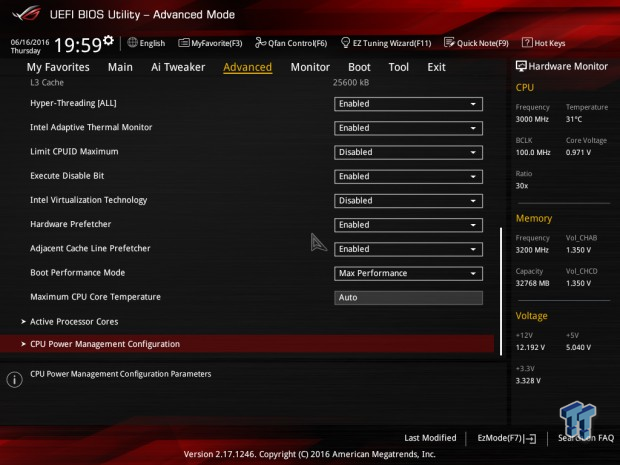The height and width of the screenshot is (465, 620).
Task: Switch to Tool tab
Action: [x=399, y=67]
